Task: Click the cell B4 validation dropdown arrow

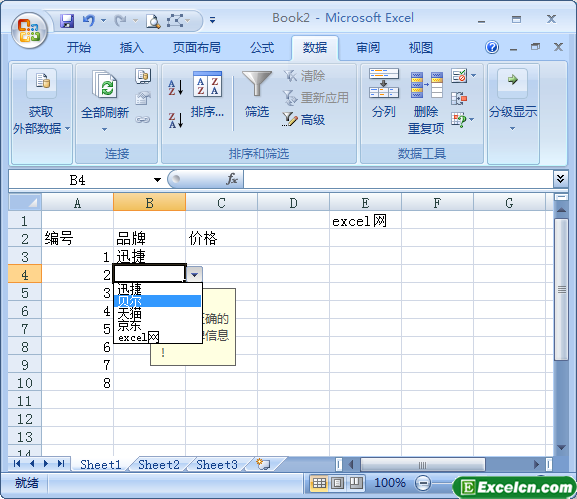Action: [x=194, y=275]
